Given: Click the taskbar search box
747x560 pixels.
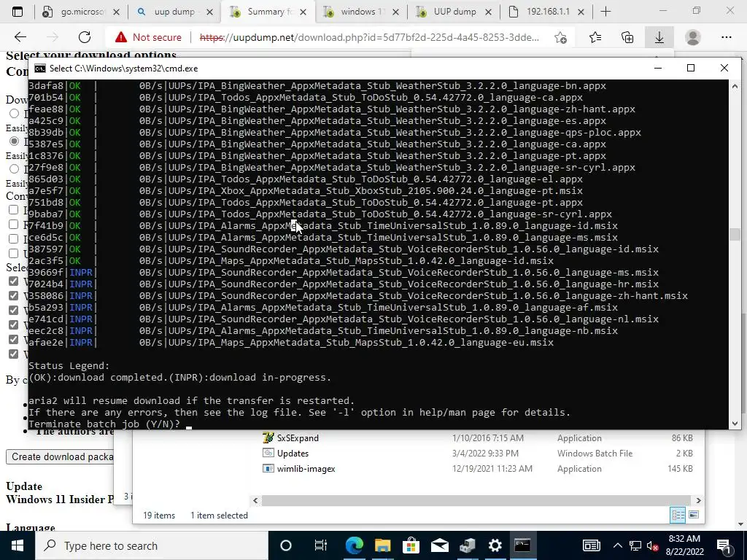Looking at the screenshot, I should pyautogui.click(x=152, y=545).
